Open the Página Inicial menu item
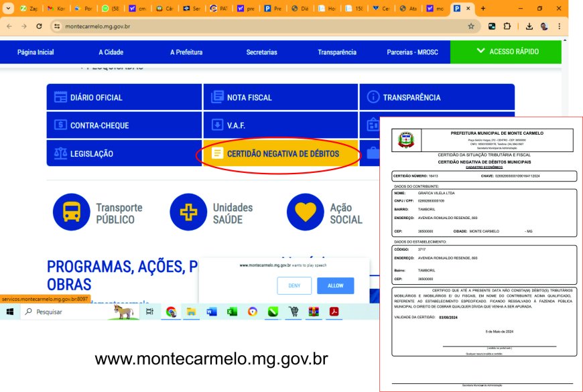 pyautogui.click(x=36, y=52)
